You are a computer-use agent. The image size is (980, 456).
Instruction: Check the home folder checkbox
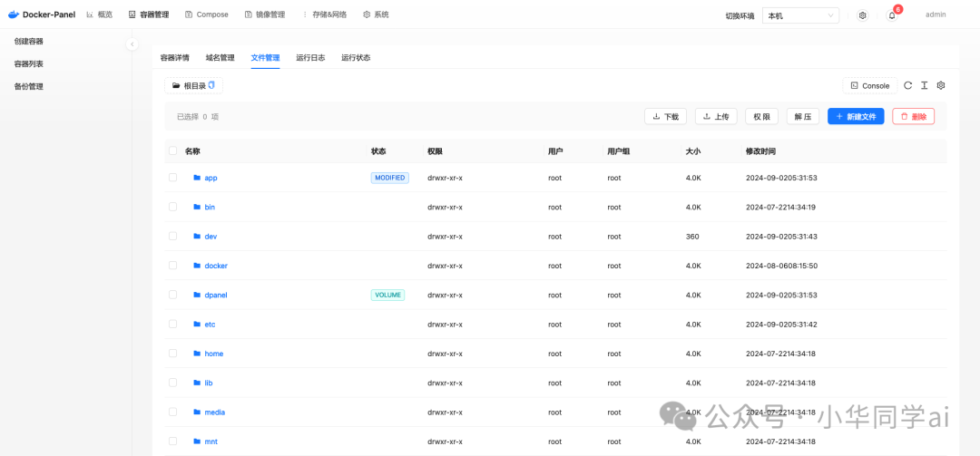point(173,354)
